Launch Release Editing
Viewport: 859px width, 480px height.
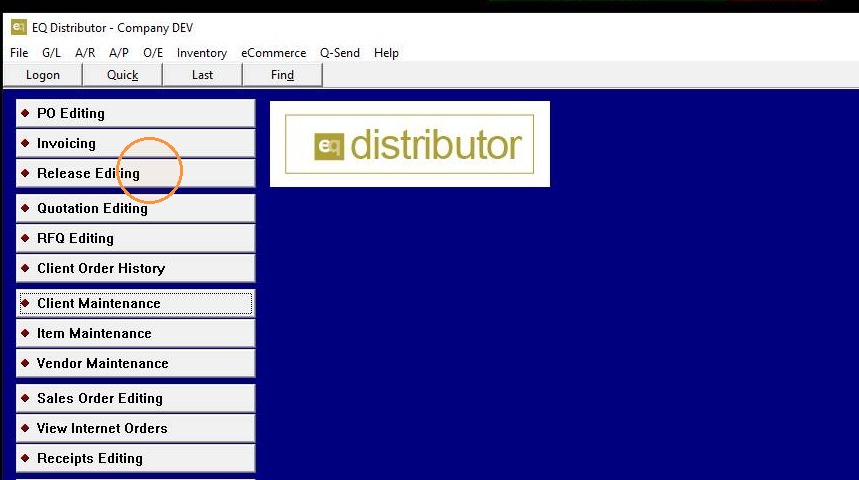136,173
